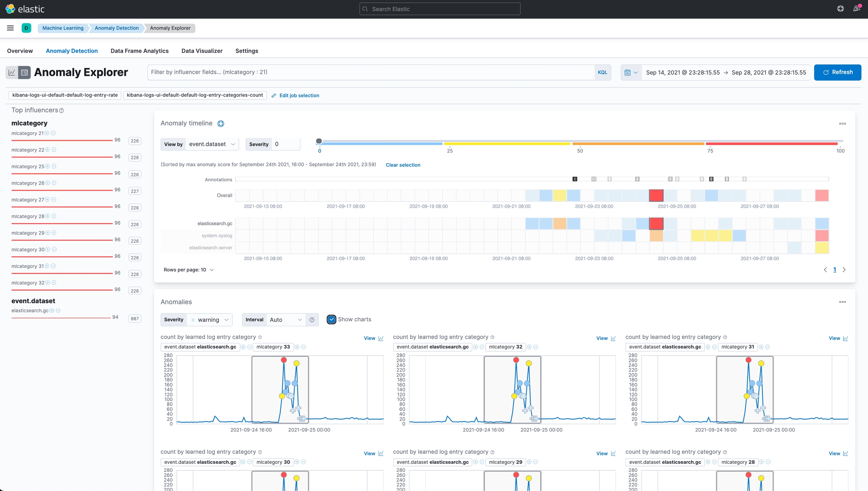Viewport: 868px width, 491px height.
Task: Toggle the Show charts checkbox
Action: (x=332, y=320)
